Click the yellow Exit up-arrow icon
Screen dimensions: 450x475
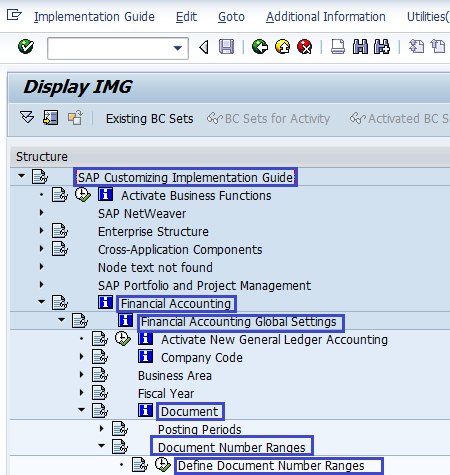click(283, 47)
